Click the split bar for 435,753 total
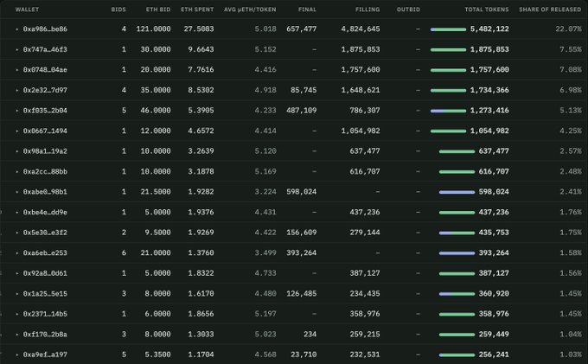588x364 pixels. click(457, 233)
